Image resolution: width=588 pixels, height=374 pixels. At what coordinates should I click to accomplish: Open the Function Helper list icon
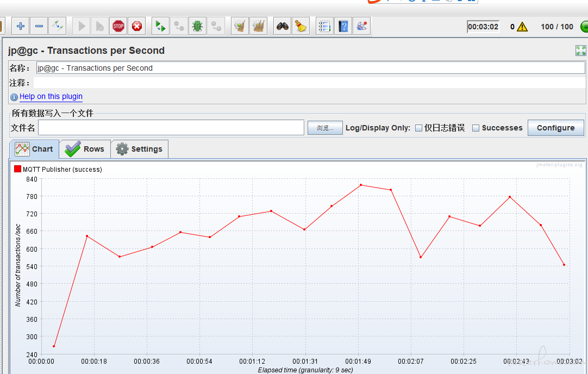point(324,26)
